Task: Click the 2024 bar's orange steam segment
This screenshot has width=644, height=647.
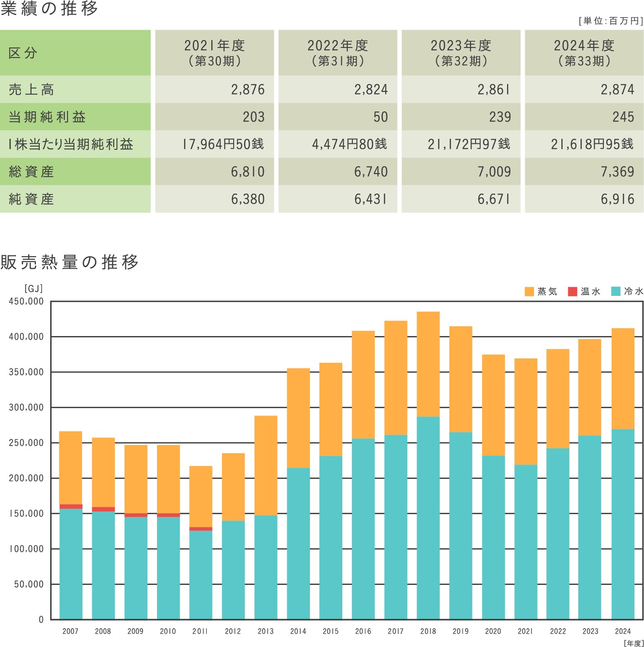Action: 623,378
